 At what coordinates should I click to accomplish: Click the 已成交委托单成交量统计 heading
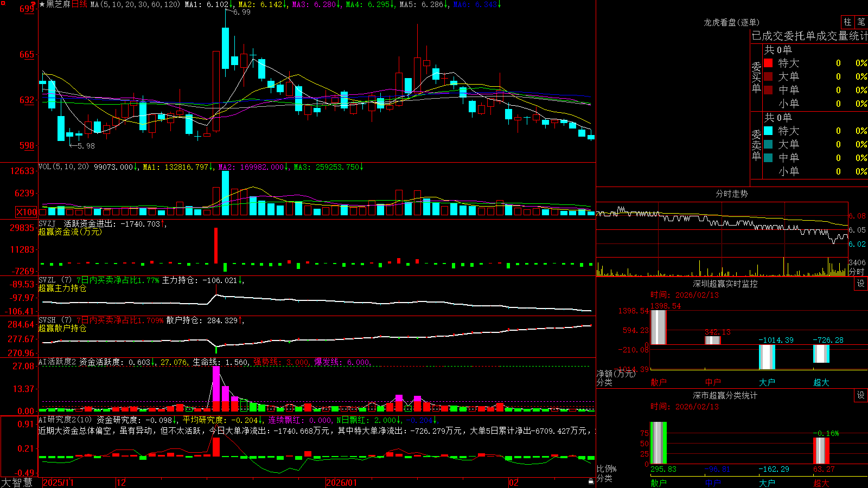pos(809,36)
